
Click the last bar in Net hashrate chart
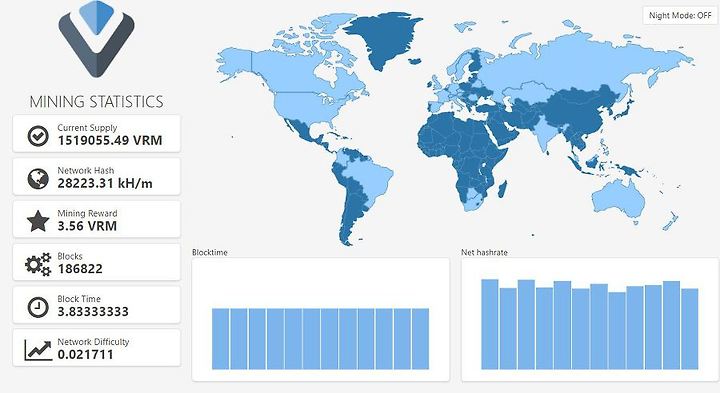tap(690, 329)
